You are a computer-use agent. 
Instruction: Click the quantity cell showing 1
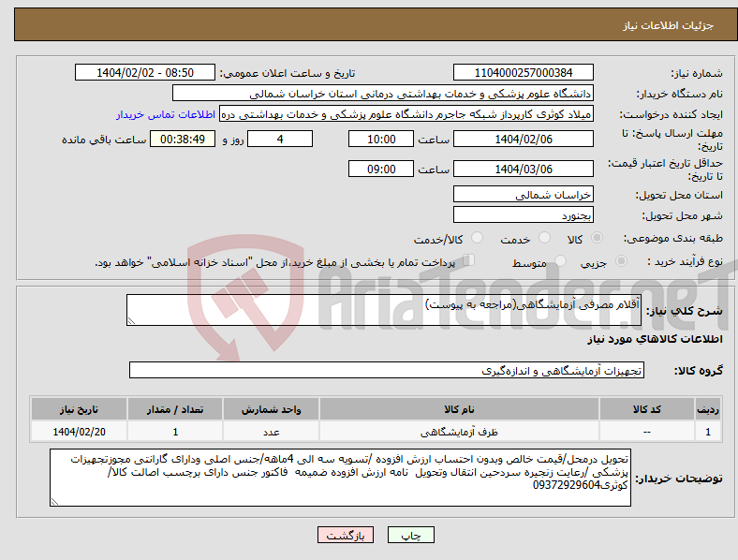click(175, 432)
